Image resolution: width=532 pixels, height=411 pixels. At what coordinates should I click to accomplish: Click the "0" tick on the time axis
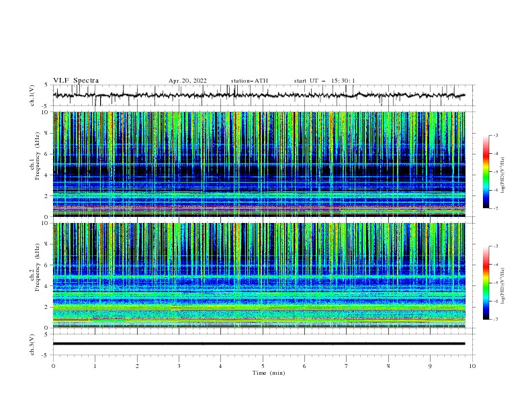(53, 366)
